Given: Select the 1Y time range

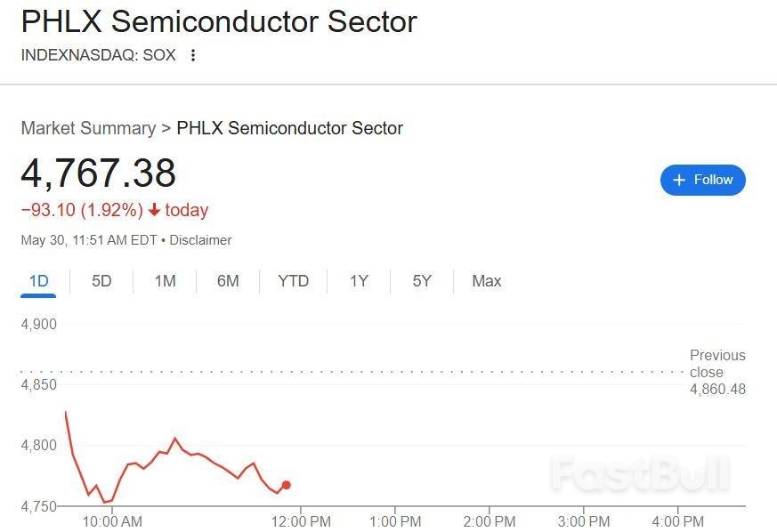Looking at the screenshot, I should [x=359, y=281].
